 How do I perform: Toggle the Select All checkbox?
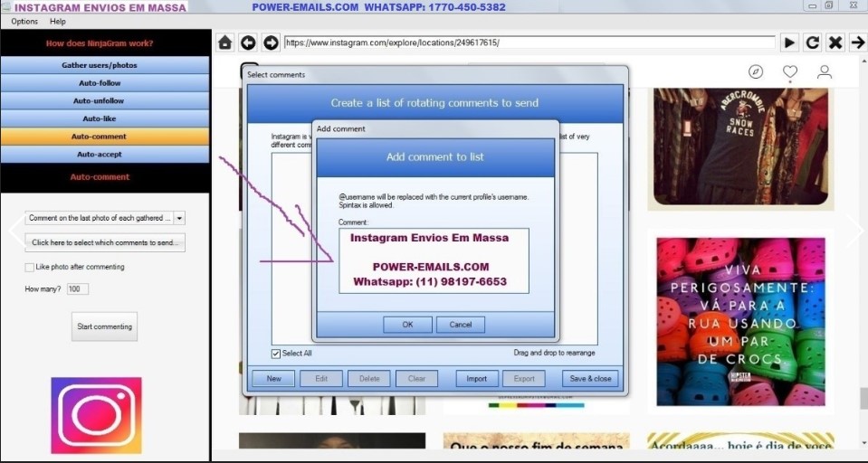tap(276, 354)
